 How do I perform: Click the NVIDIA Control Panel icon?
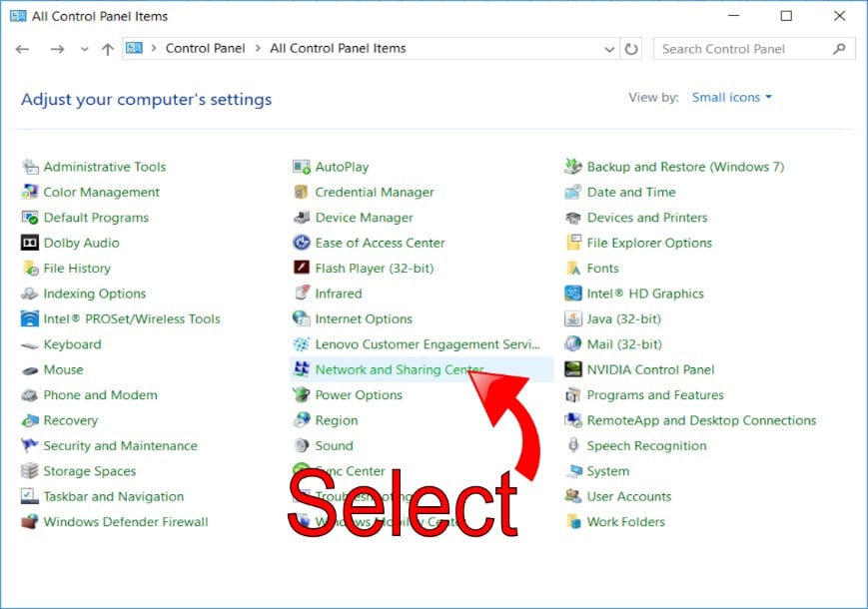(573, 369)
